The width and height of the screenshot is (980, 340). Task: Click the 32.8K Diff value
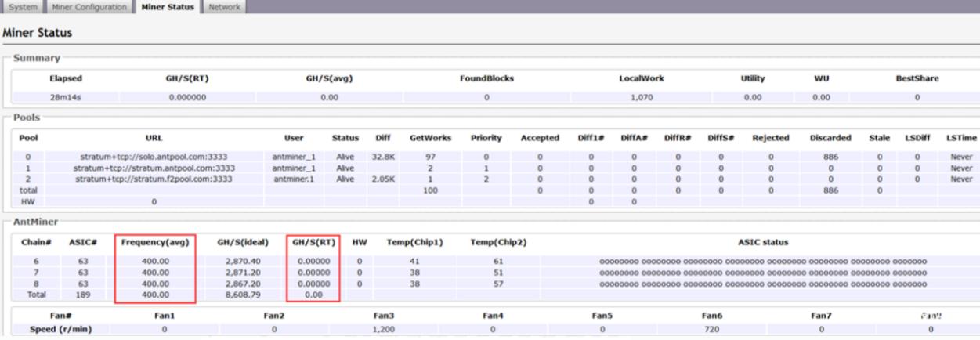tap(382, 157)
